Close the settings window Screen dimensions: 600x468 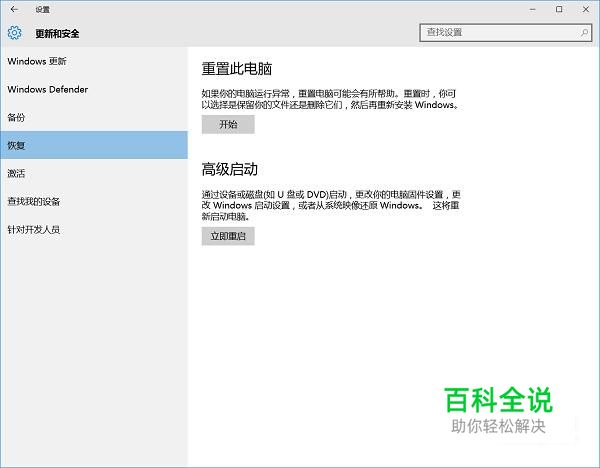pos(586,9)
